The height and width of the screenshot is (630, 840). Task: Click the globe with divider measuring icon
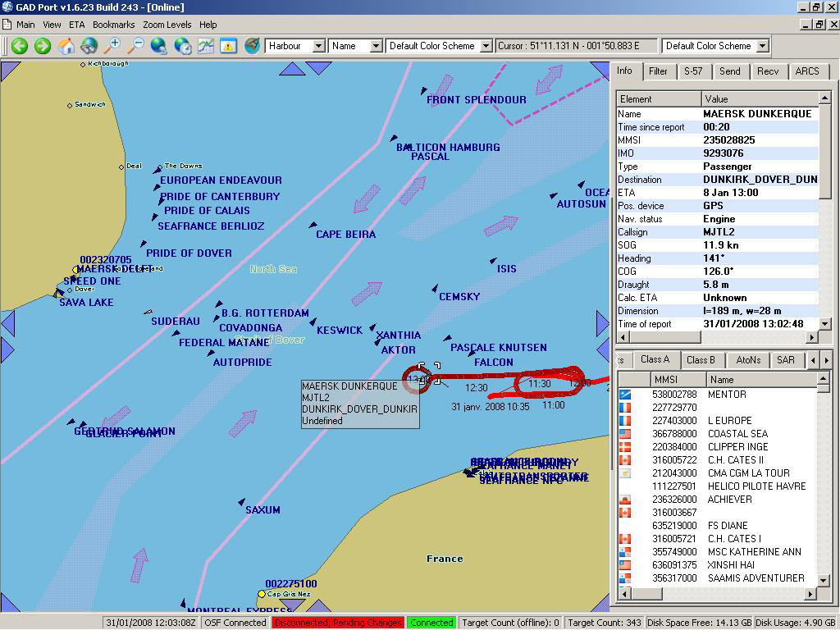pyautogui.click(x=253, y=46)
